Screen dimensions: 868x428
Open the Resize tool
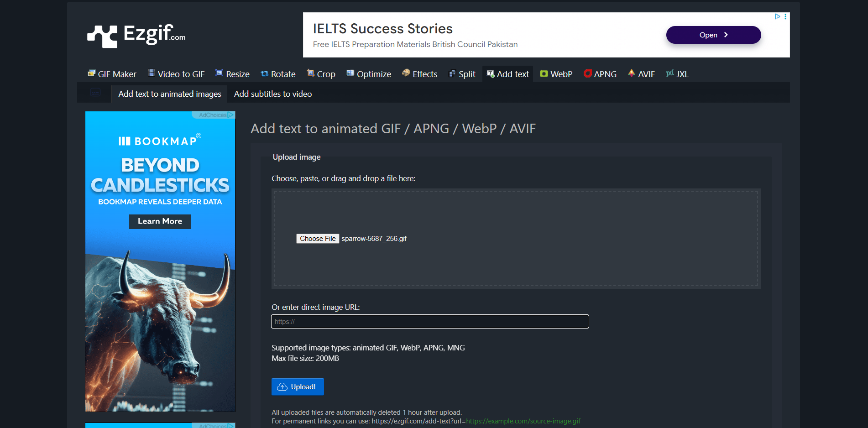[232, 74]
